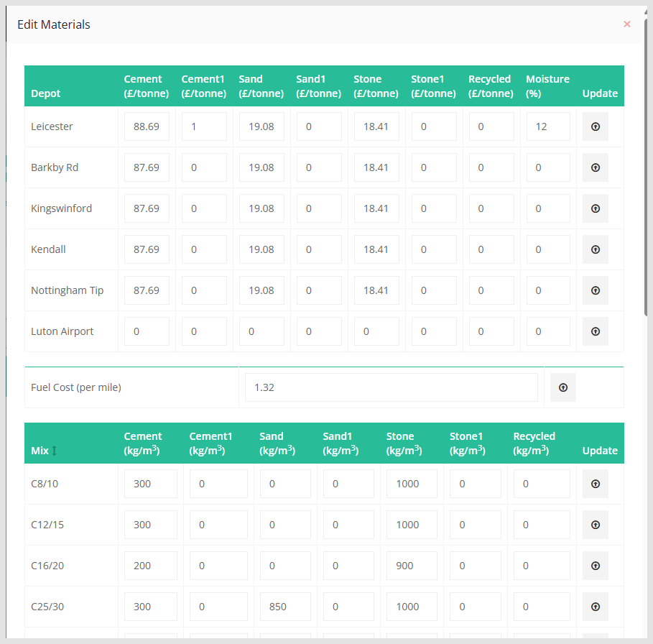Viewport: 653px width, 644px height.
Task: Update the C12/15 mix row
Action: click(x=595, y=525)
